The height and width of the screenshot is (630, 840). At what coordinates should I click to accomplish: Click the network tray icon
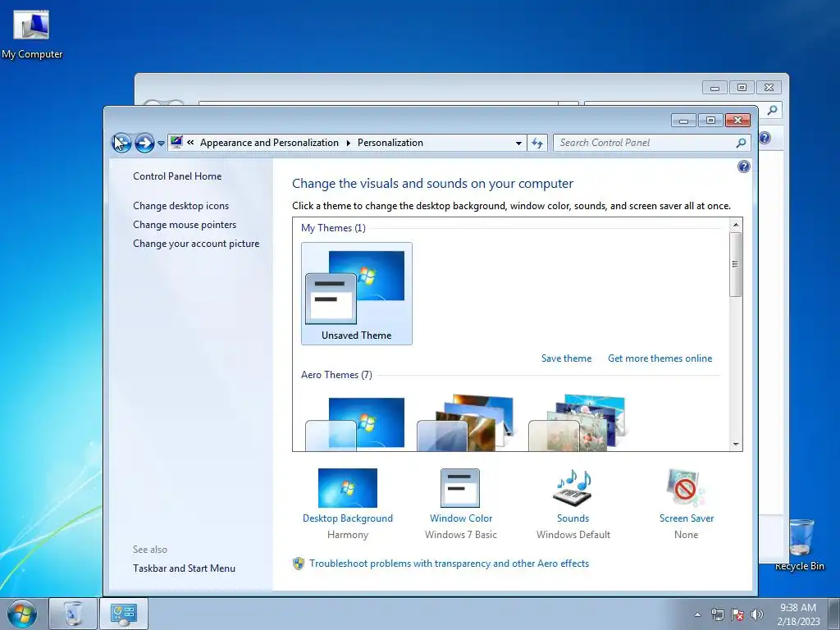[717, 614]
